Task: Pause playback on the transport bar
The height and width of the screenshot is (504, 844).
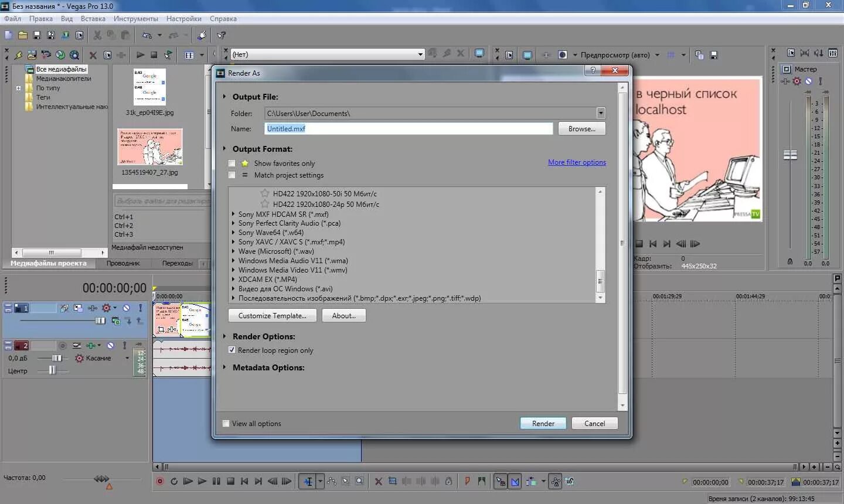Action: coord(216,481)
